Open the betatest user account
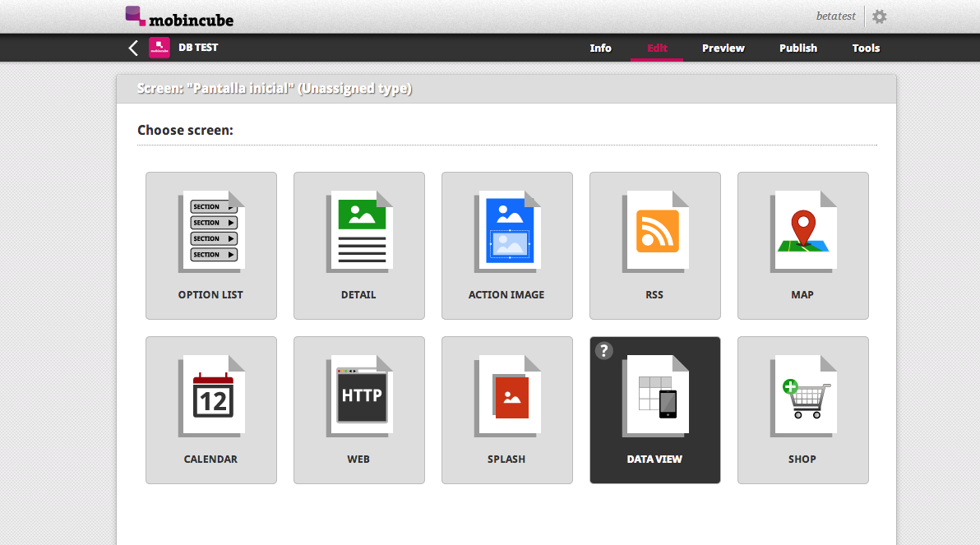Viewport: 980px width, 545px height. pos(835,16)
